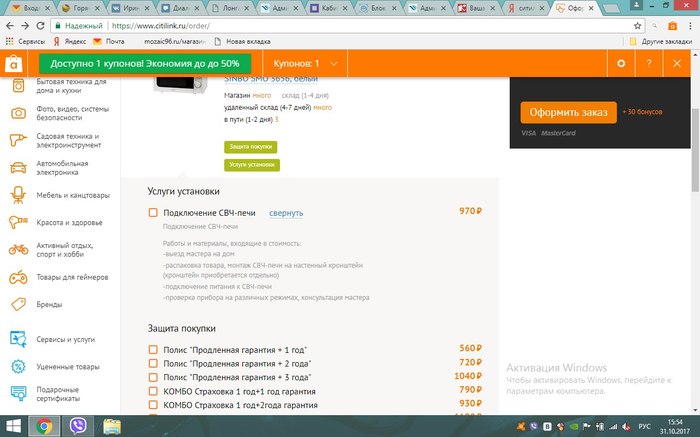Image resolution: width=700 pixels, height=437 pixels.
Task: Open the household appliances category icon
Action: [x=18, y=85]
